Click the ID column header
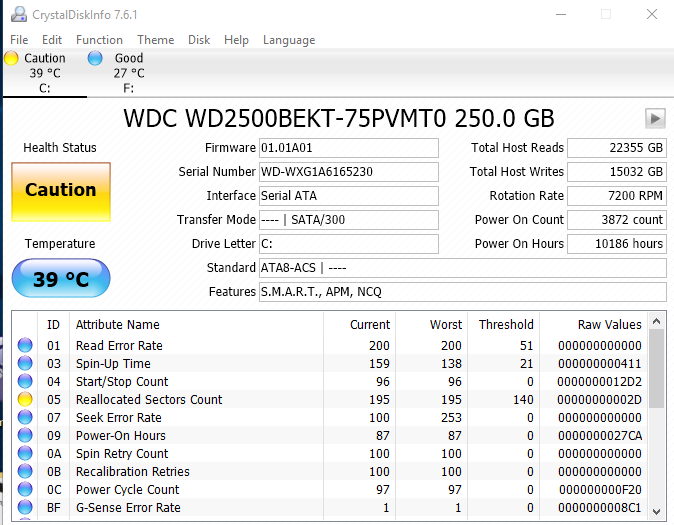 pyautogui.click(x=53, y=325)
